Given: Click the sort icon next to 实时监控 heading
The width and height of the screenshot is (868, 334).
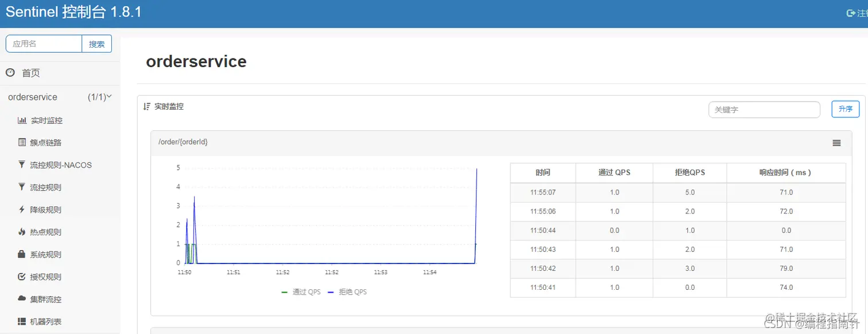Looking at the screenshot, I should [147, 107].
